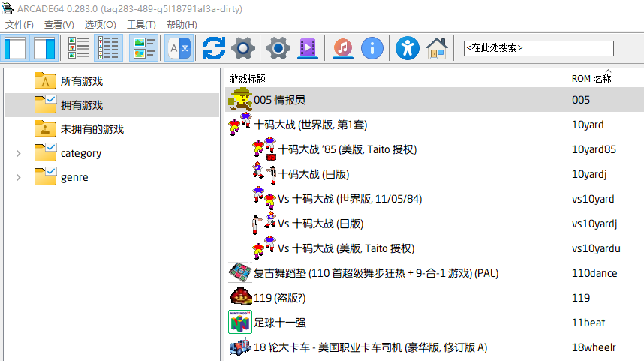644x361 pixels.
Task: Open the 文件(F) menu
Action: (x=20, y=25)
